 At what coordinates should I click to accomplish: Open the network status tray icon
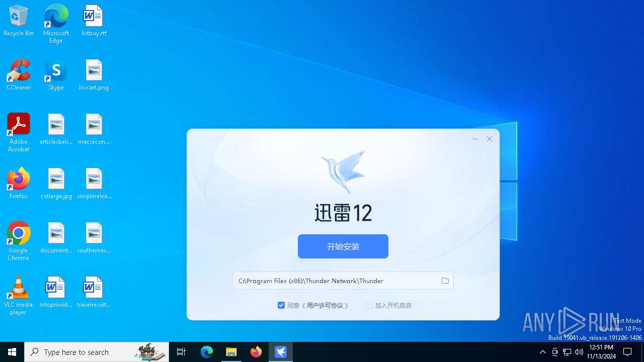tap(567, 352)
